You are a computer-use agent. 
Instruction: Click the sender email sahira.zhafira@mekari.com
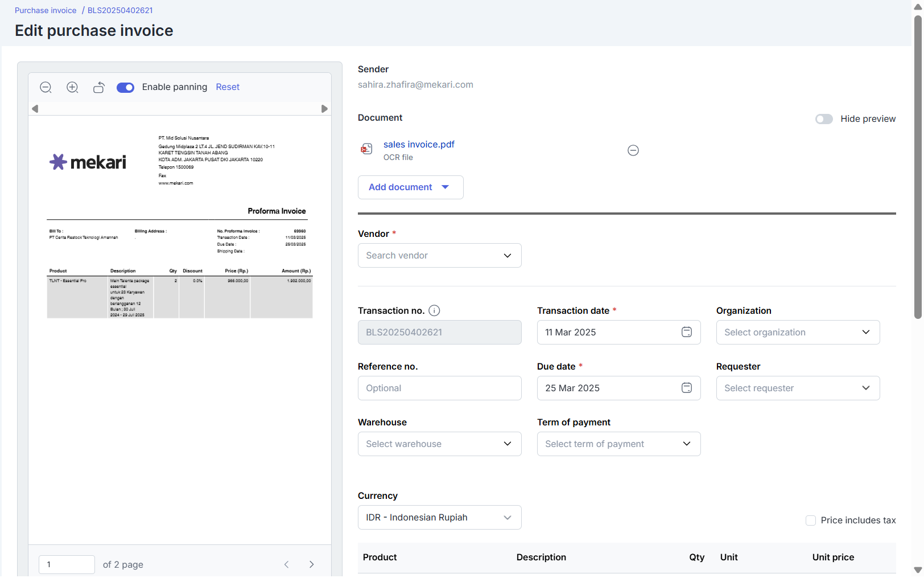(x=415, y=85)
